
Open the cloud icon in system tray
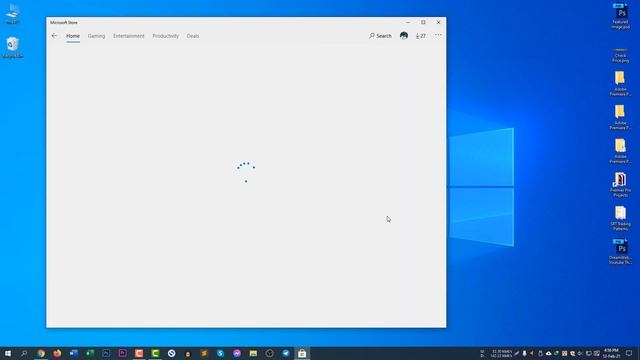[x=548, y=353]
